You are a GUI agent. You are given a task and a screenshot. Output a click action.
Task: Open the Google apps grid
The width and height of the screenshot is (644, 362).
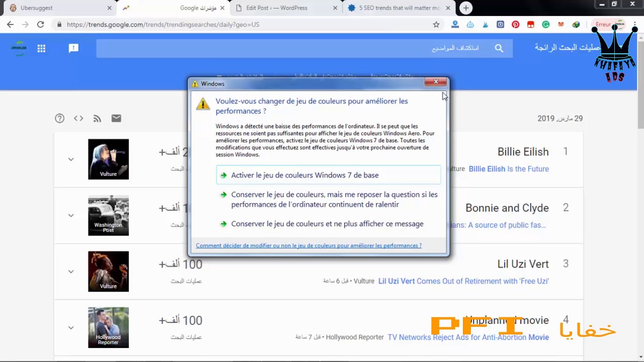pyautogui.click(x=41, y=48)
